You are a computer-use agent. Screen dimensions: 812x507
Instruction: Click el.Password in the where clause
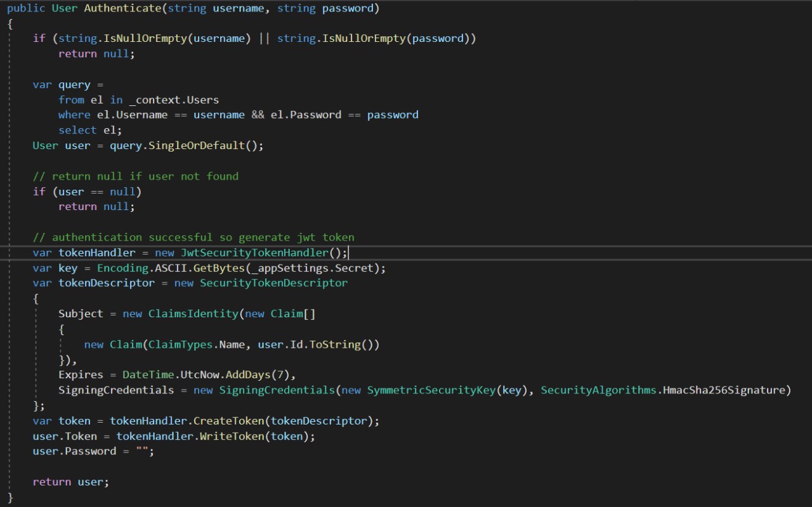tap(306, 115)
